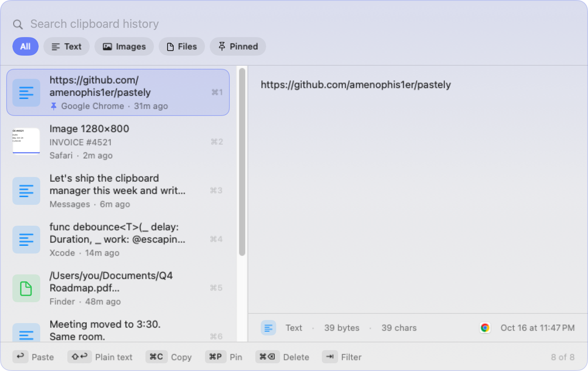Click the green file icon of Q4 Roadmap item

pos(26,288)
